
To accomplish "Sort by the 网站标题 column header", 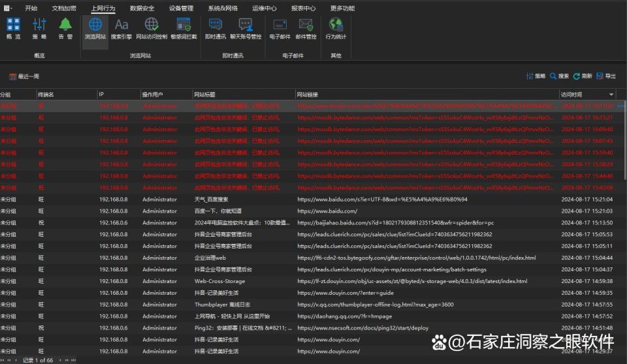I will pos(244,95).
